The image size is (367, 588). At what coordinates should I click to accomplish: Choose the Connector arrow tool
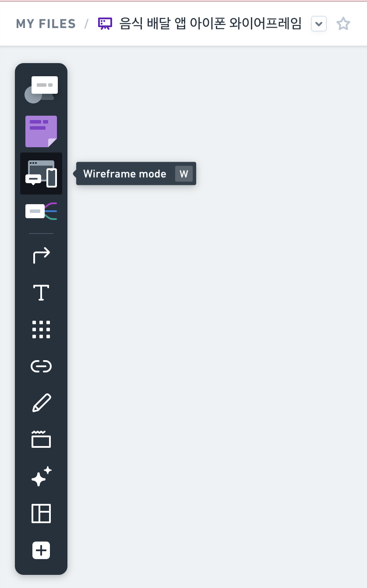42,255
